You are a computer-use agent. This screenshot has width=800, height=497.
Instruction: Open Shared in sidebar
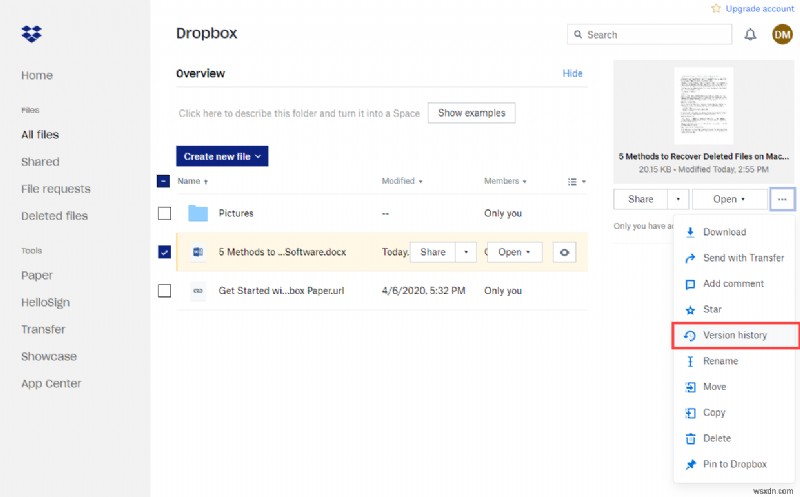(40, 162)
